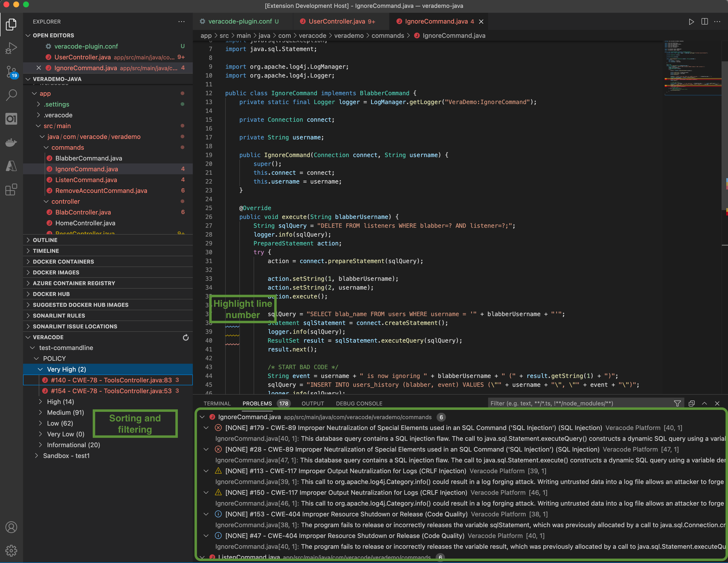Open ListenCommand.java from the file tree
This screenshot has height=563, width=728.
point(86,180)
